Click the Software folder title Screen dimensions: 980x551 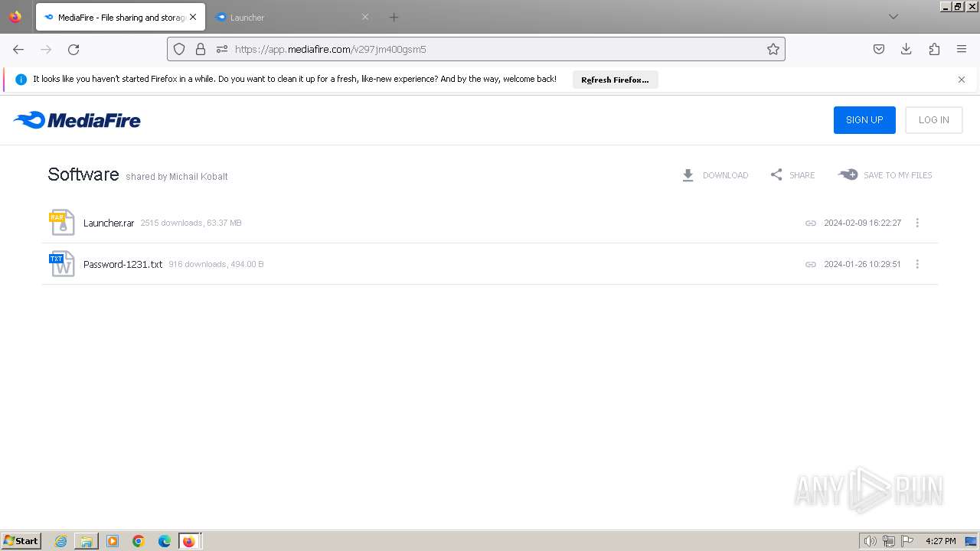tap(83, 174)
